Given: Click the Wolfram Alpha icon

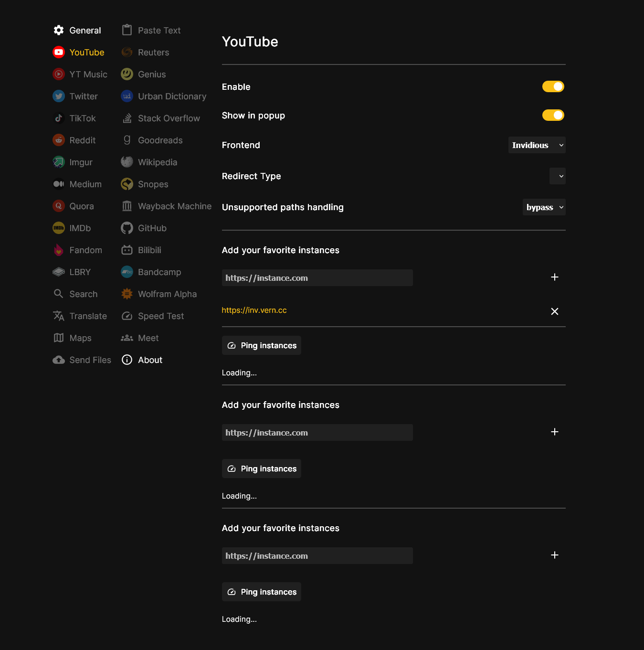Looking at the screenshot, I should click(127, 294).
